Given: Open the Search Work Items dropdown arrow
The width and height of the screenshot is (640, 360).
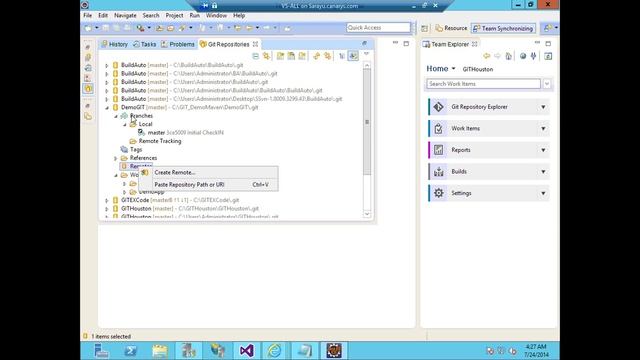Looking at the screenshot, I should pyautogui.click(x=547, y=84).
